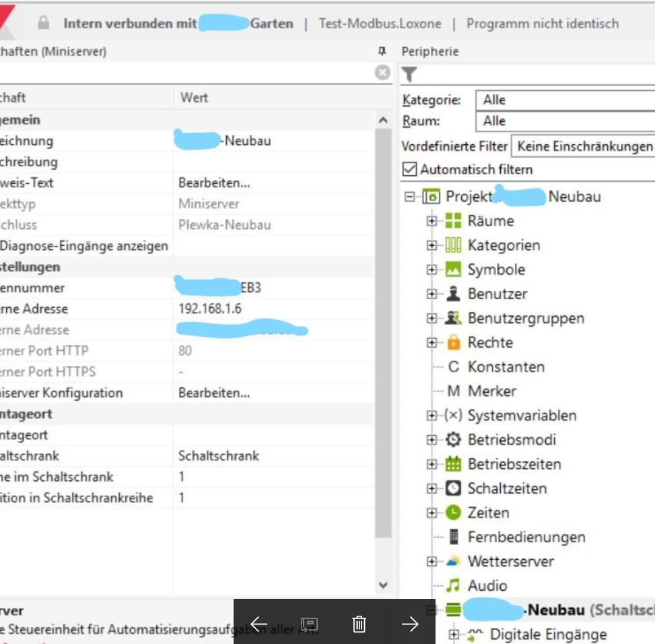Expand the Schaltzeiten tree node
655x644 pixels.
(x=432, y=488)
